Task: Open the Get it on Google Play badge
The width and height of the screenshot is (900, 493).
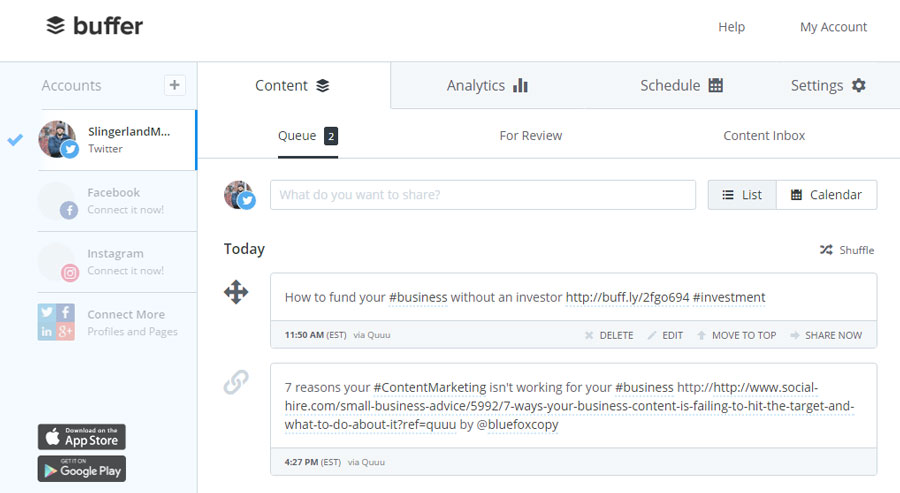Action: [82, 468]
